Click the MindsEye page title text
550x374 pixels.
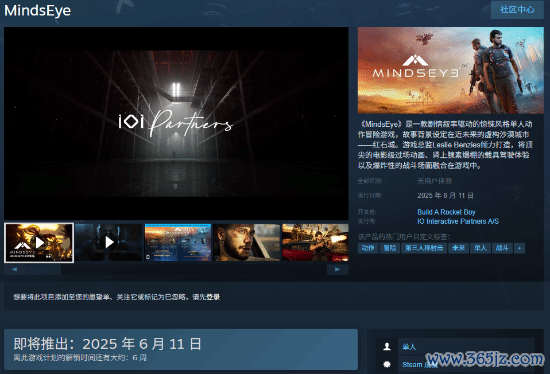[38, 10]
